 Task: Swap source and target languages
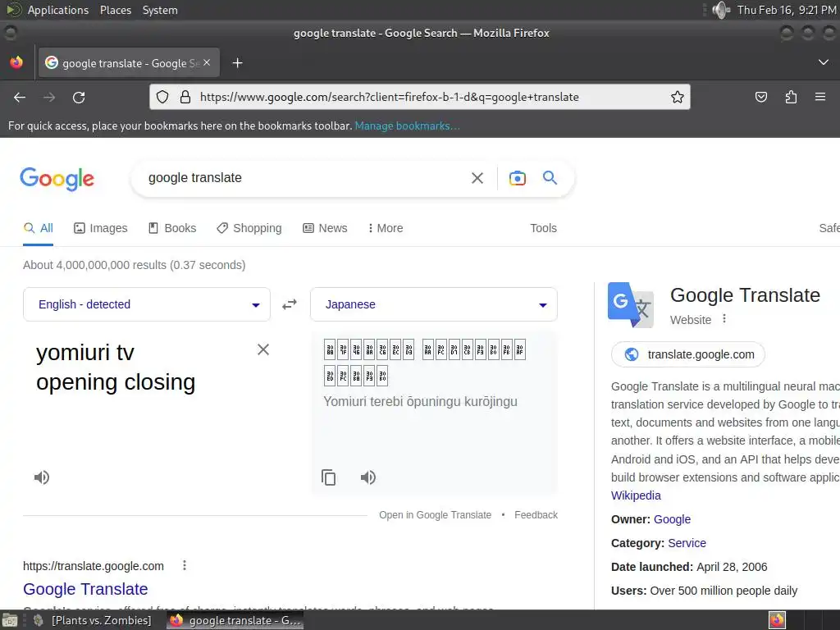290,304
